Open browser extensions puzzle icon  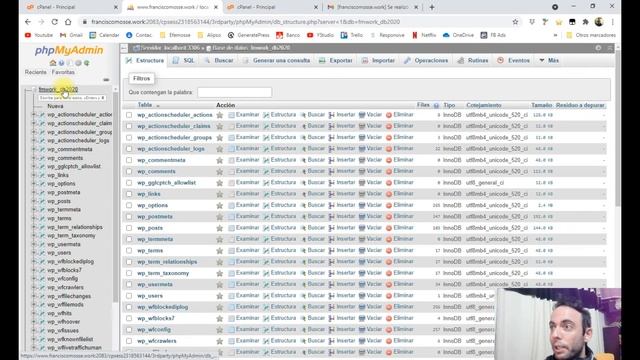point(585,22)
